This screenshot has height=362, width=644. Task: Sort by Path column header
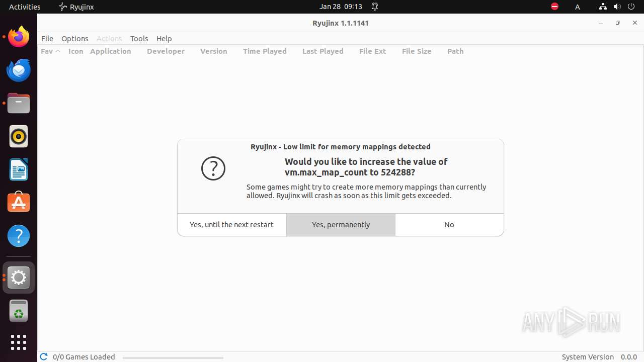click(x=455, y=51)
